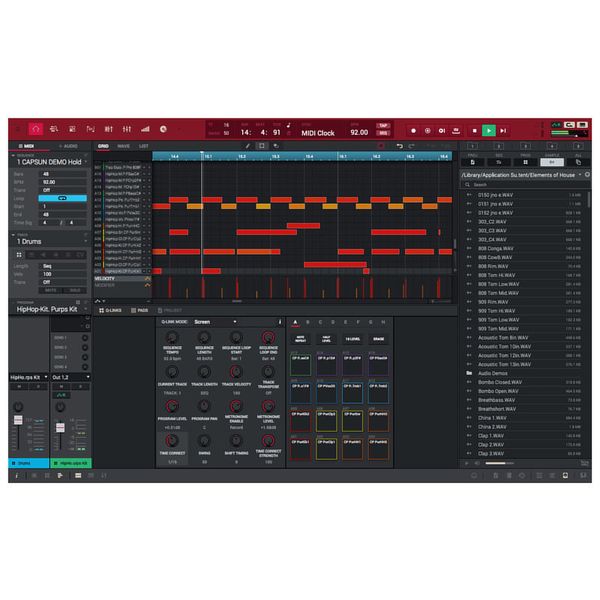Click the ERASE button above the pads
This screenshot has height=600, width=600.
tap(378, 339)
